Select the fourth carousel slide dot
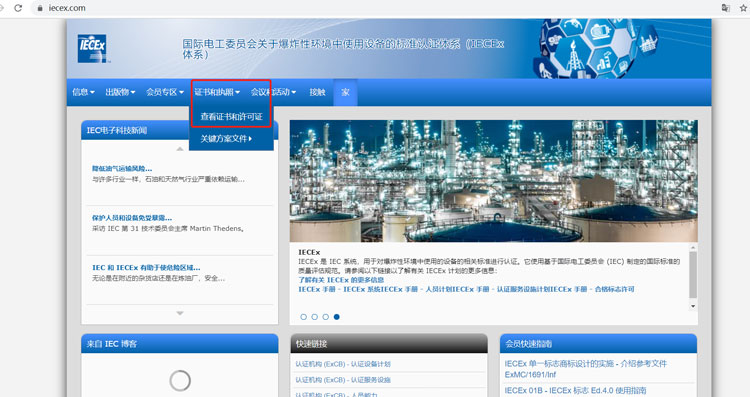 (337, 317)
